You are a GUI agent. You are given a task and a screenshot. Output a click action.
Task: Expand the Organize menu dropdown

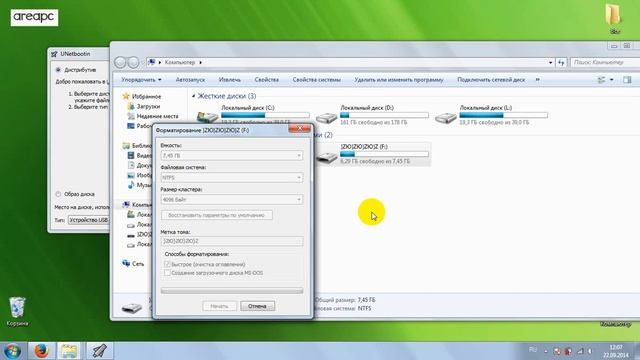pos(141,80)
